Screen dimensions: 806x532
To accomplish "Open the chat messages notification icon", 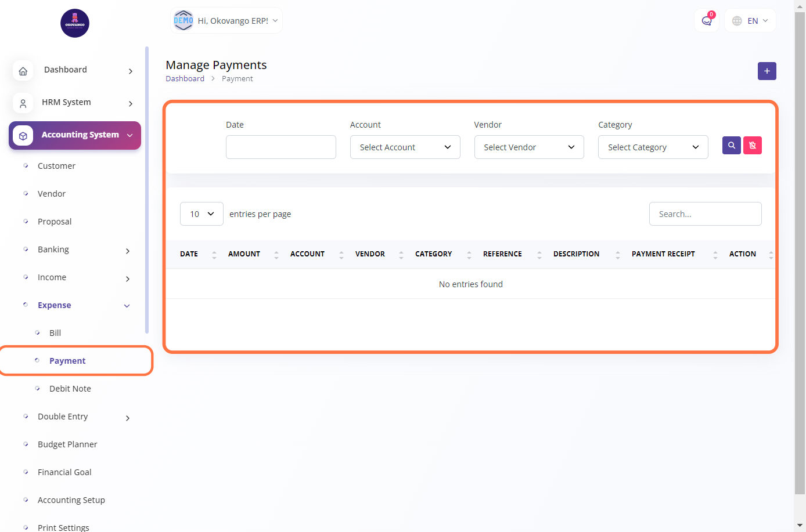I will point(706,21).
